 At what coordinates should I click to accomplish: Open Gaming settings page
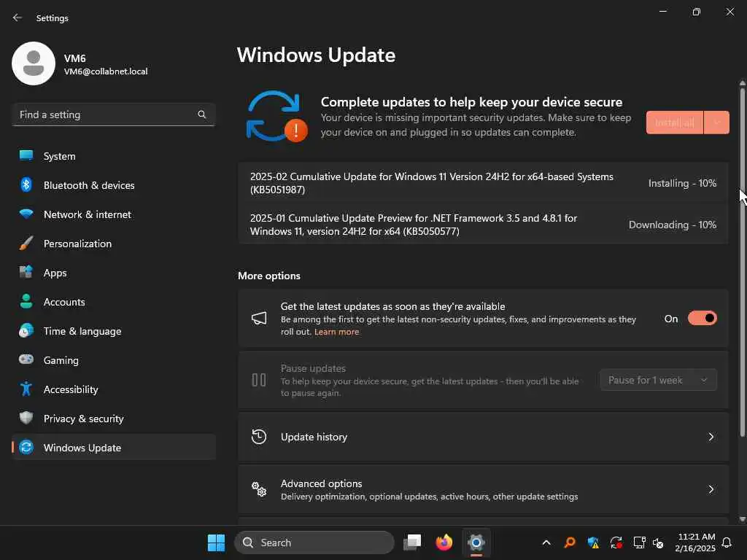tap(114, 360)
